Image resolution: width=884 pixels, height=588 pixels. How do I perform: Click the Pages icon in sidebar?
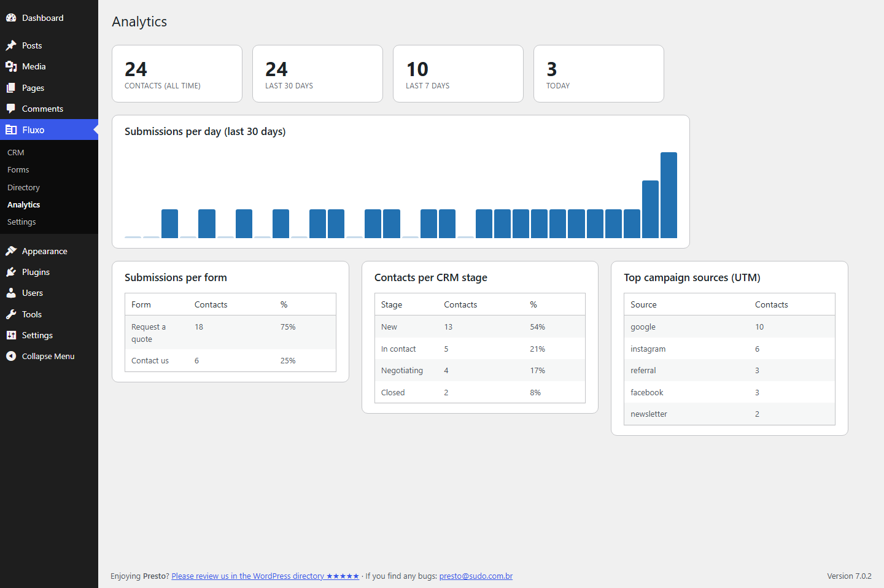tap(11, 88)
